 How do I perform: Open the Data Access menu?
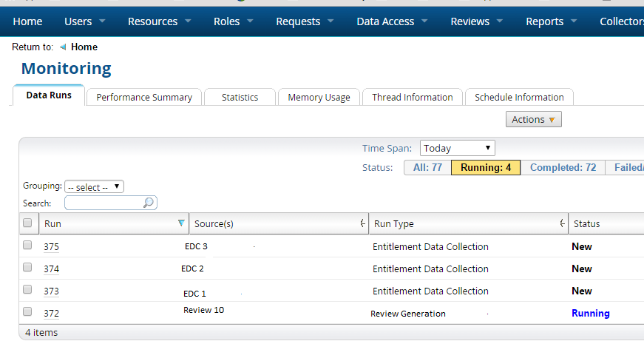coord(392,21)
